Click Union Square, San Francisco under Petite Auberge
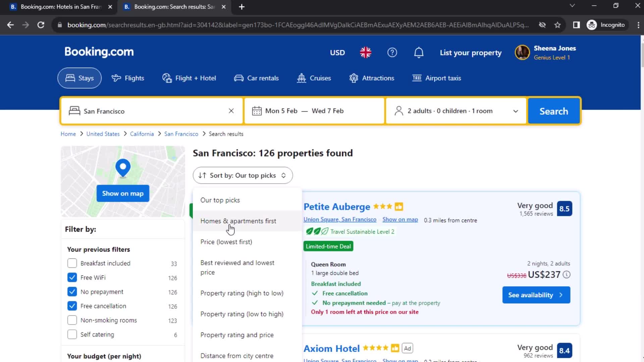This screenshot has width=644, height=362. (340, 220)
